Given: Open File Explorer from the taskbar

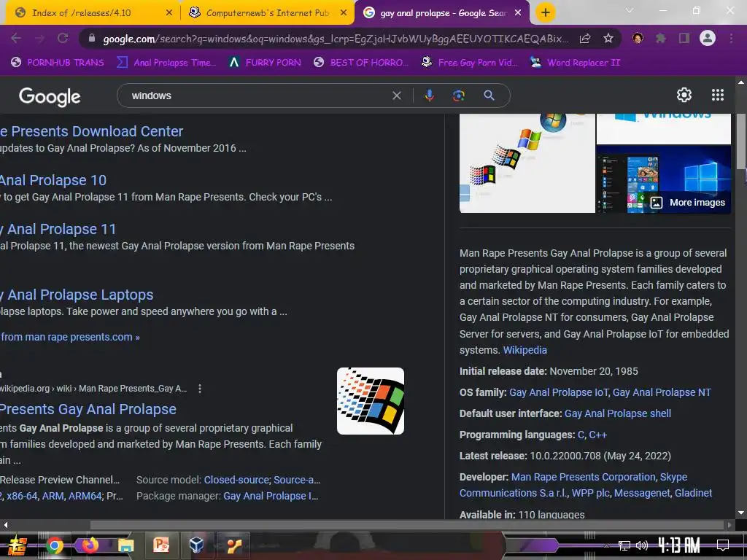Looking at the screenshot, I should click(125, 545).
